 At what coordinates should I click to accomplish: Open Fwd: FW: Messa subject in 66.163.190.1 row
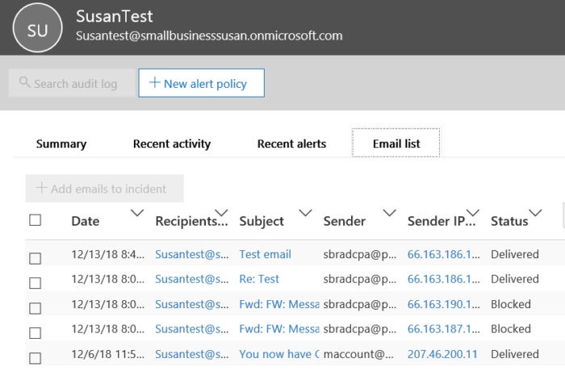(x=279, y=304)
